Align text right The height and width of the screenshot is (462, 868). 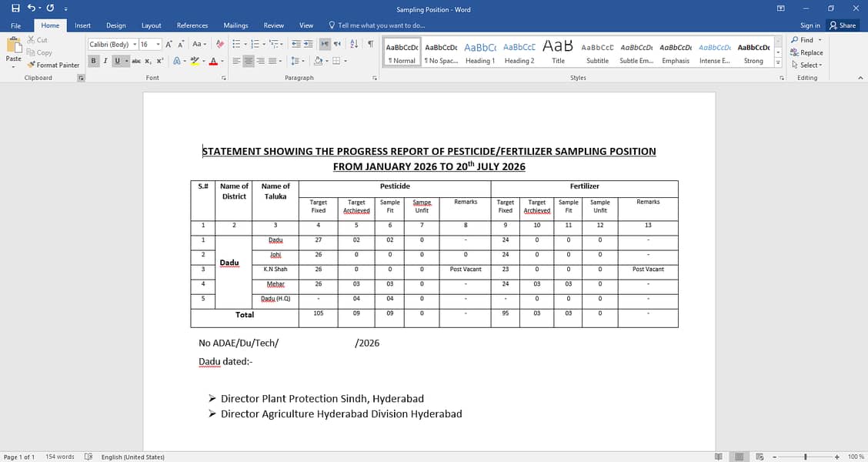coord(260,61)
